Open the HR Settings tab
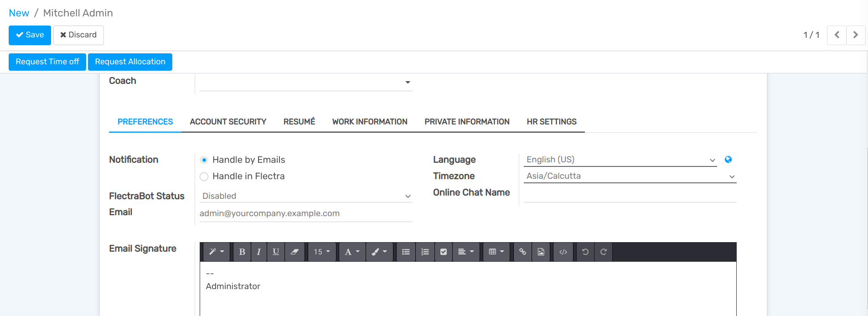The width and height of the screenshot is (868, 316). click(552, 122)
